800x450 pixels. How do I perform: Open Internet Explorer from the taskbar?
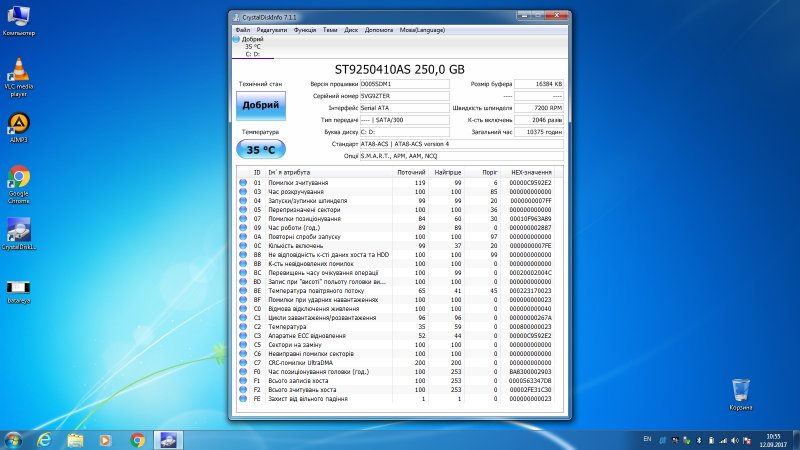coord(45,439)
